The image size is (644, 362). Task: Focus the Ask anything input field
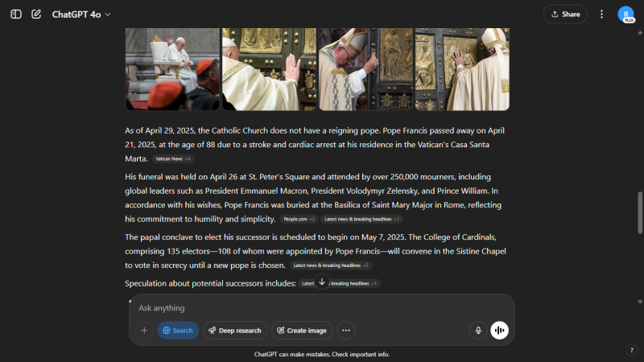click(x=321, y=308)
